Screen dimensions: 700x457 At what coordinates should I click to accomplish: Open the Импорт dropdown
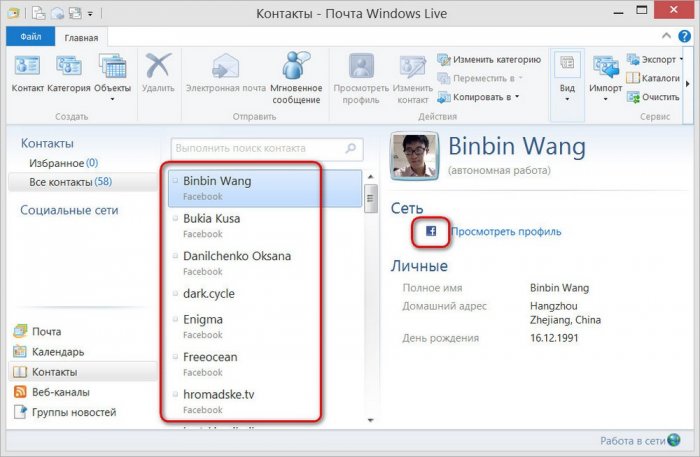click(605, 78)
